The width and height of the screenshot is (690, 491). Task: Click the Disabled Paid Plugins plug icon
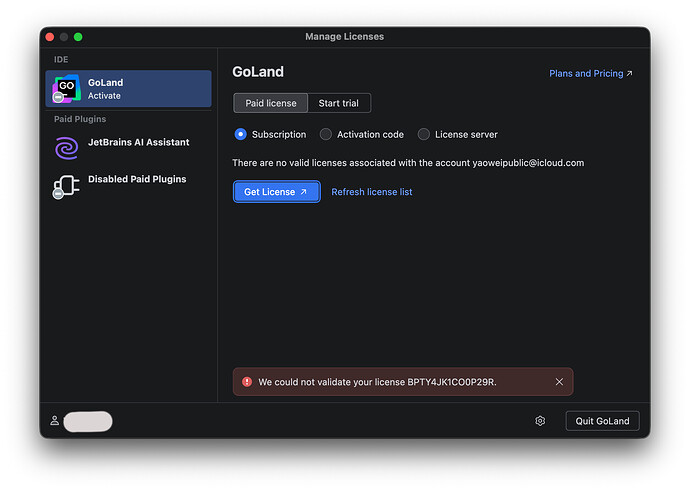pyautogui.click(x=66, y=186)
